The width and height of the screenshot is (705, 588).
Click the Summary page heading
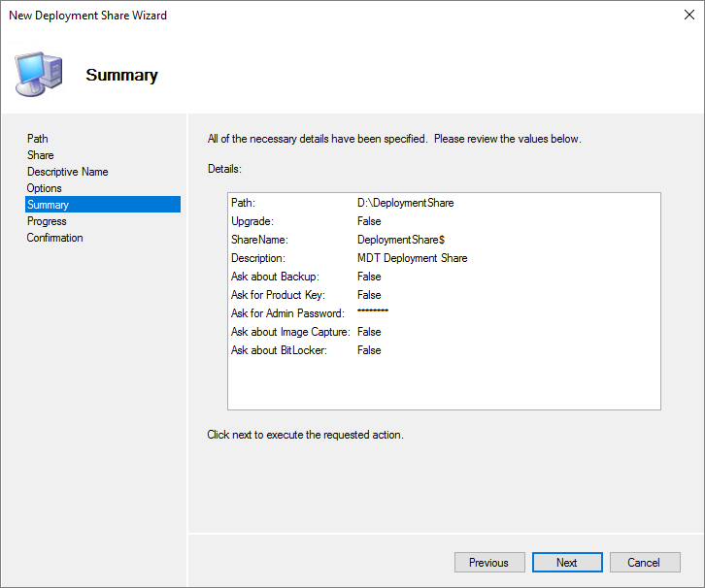tap(121, 75)
